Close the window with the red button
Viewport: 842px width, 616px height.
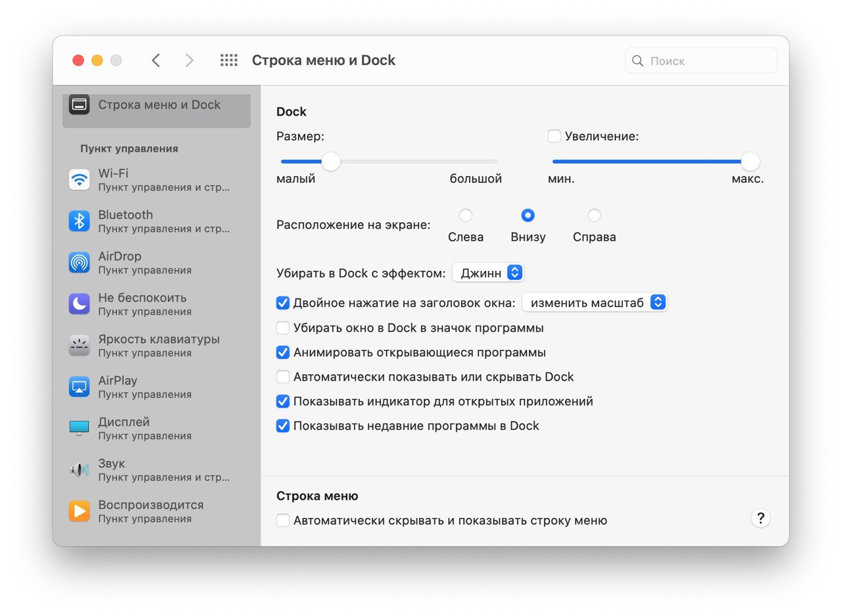coord(78,60)
